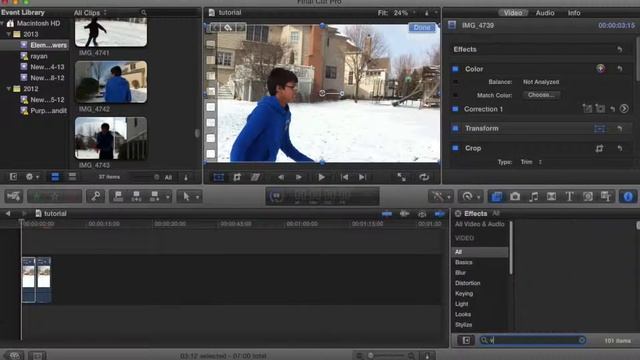The image size is (640, 360).
Task: Collapse the 2012 folder
Action: pyautogui.click(x=8, y=89)
